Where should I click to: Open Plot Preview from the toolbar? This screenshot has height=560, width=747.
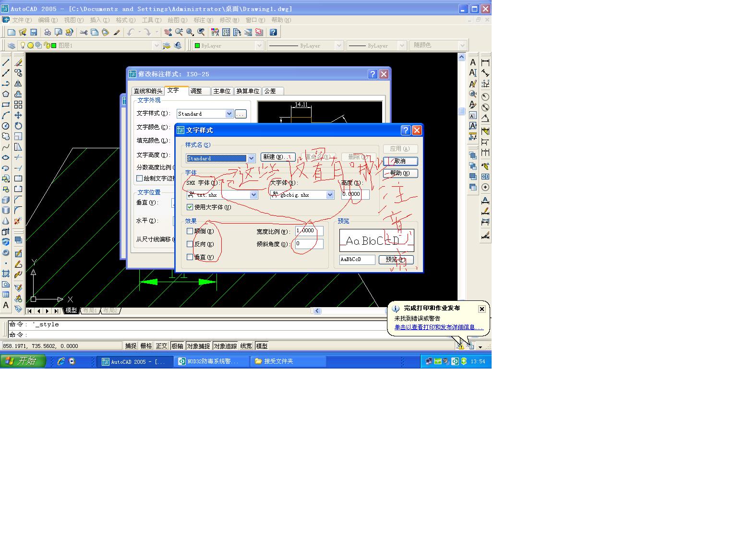(59, 32)
